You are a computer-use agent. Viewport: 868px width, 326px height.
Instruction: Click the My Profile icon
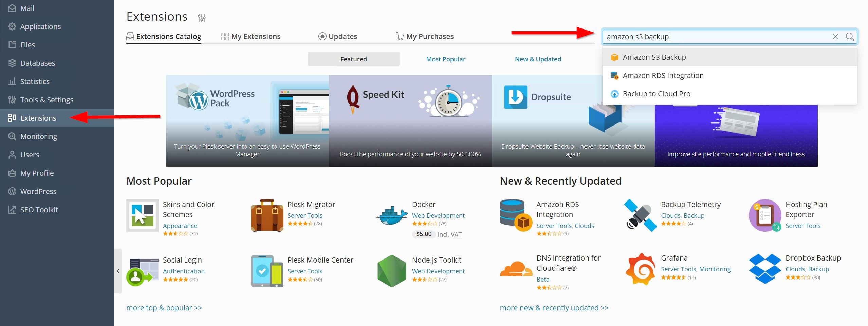coord(12,173)
